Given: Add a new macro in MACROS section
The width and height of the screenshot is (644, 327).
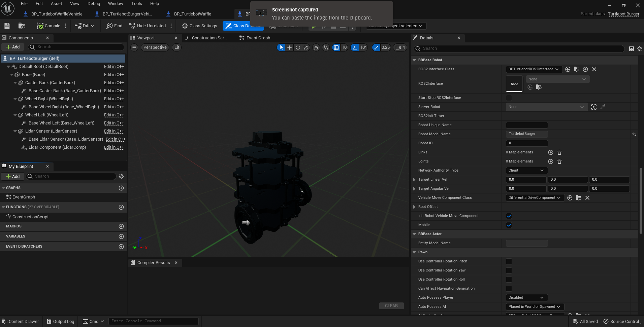Looking at the screenshot, I should coord(121,226).
